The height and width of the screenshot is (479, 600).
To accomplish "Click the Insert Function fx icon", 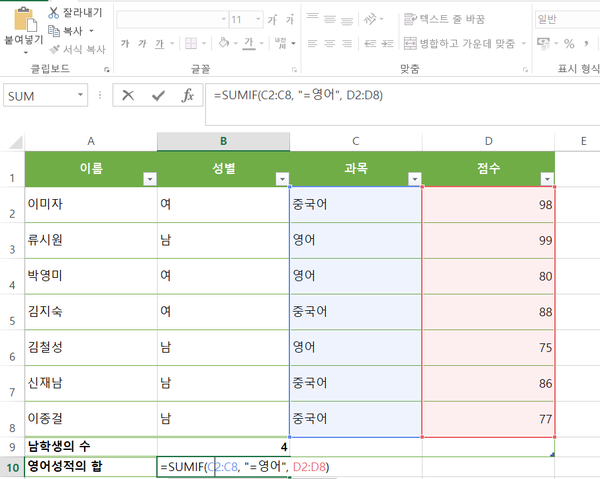I will click(188, 96).
